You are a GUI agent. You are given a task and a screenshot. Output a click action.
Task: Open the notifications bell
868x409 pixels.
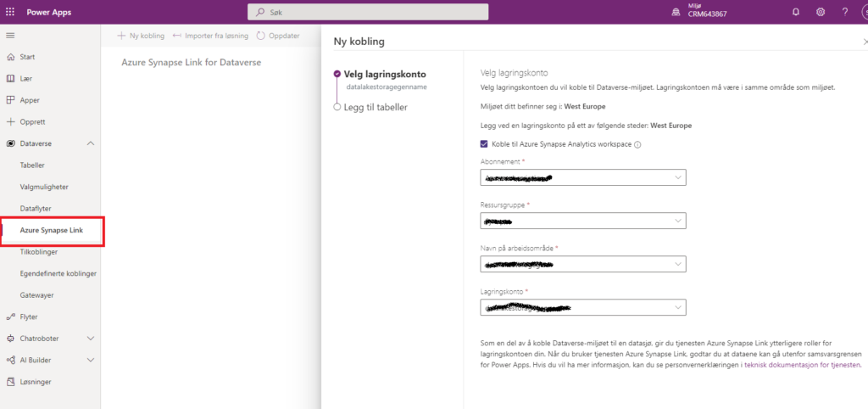tap(796, 12)
